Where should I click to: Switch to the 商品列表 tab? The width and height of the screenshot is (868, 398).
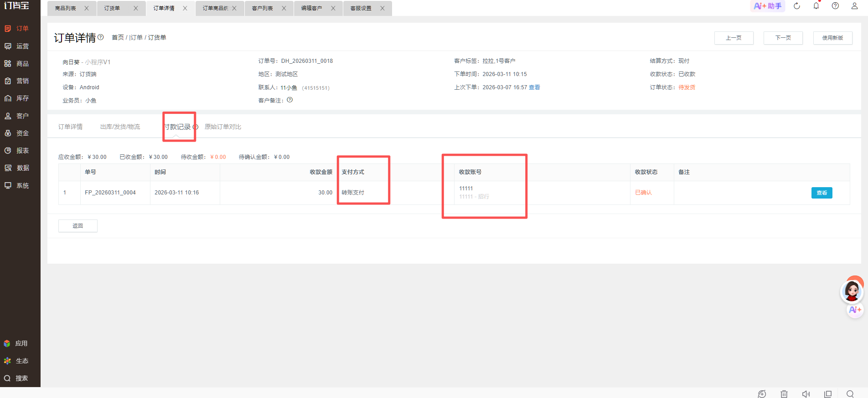(x=66, y=8)
